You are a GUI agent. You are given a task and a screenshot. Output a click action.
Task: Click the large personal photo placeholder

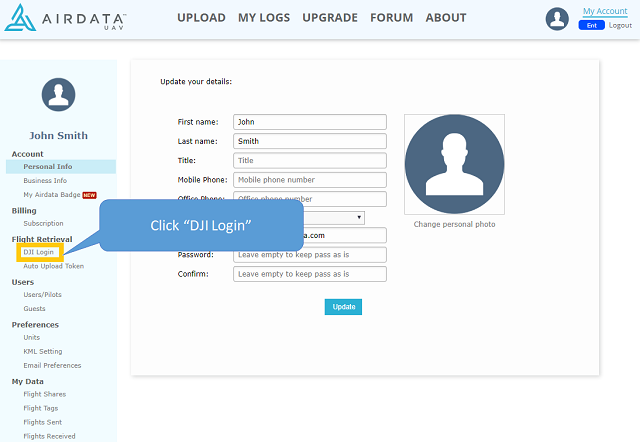454,164
